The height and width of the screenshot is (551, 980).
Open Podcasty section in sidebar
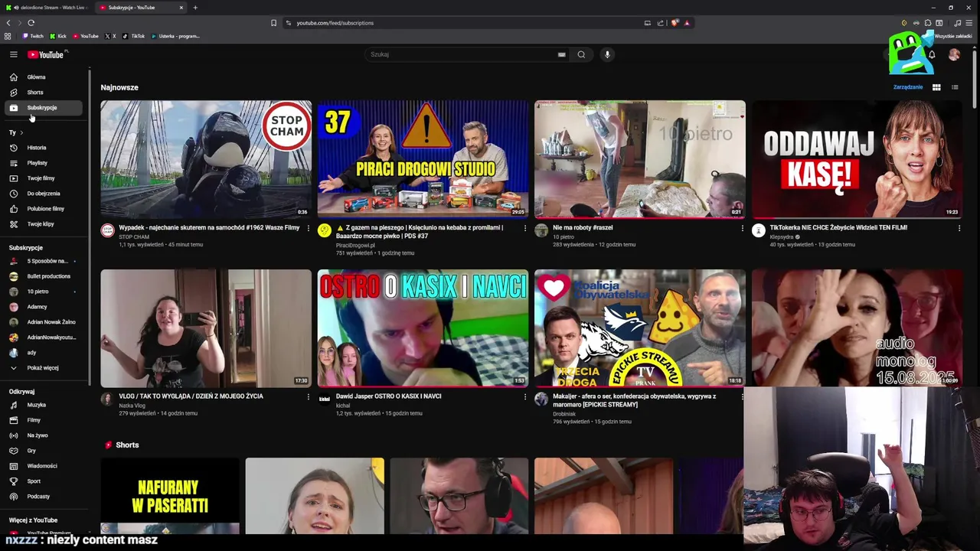click(x=44, y=497)
